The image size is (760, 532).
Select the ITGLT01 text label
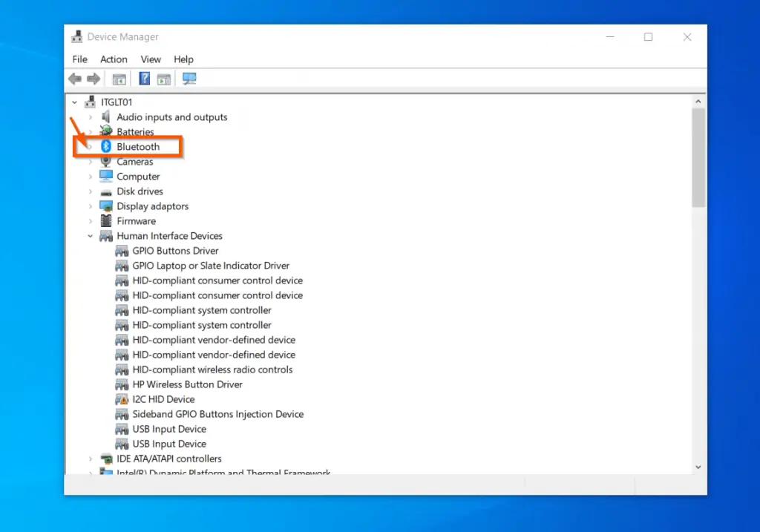pyautogui.click(x=117, y=102)
